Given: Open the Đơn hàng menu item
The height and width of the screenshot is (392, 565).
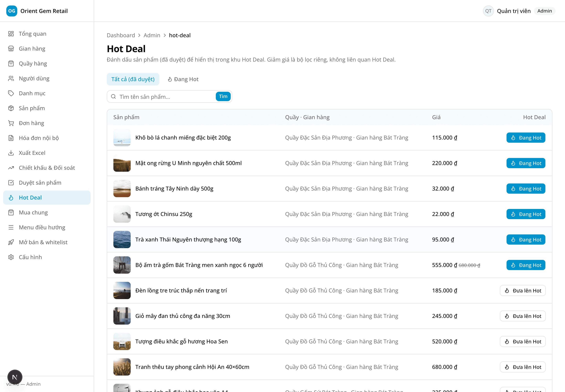Looking at the screenshot, I should [47, 123].
